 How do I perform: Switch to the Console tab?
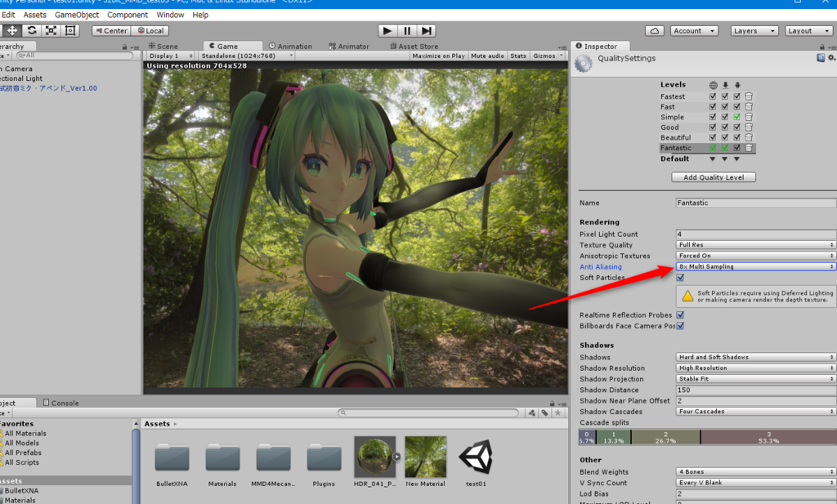click(x=60, y=404)
